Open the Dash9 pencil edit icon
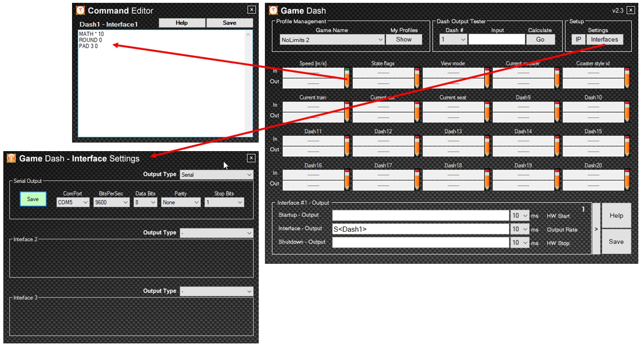The width and height of the screenshot is (644, 351). 557,112
